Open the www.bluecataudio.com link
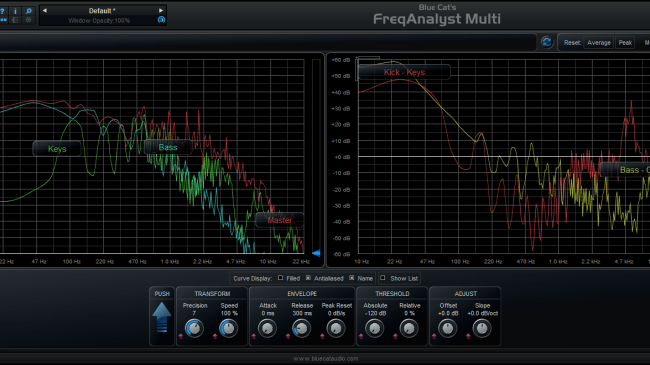The width and height of the screenshot is (650, 365). pos(325,358)
